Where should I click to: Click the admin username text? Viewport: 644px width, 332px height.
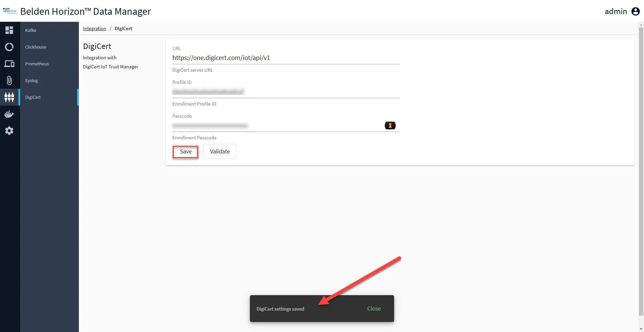pos(616,11)
